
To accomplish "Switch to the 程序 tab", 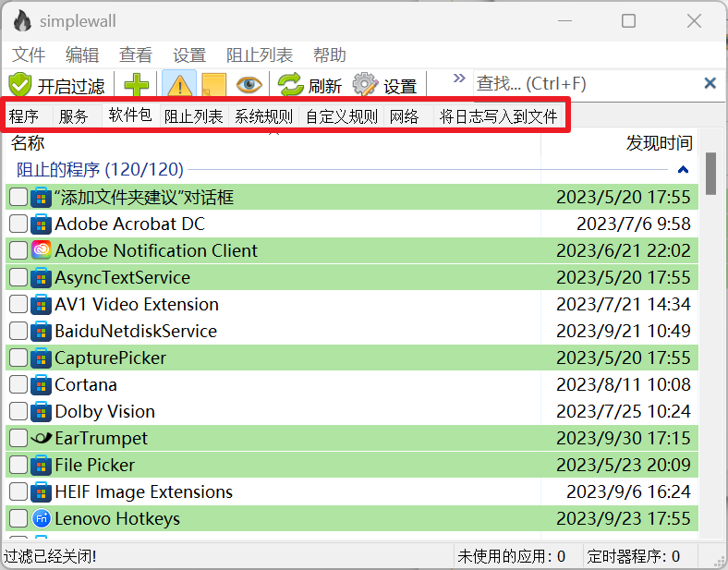I will tap(29, 116).
